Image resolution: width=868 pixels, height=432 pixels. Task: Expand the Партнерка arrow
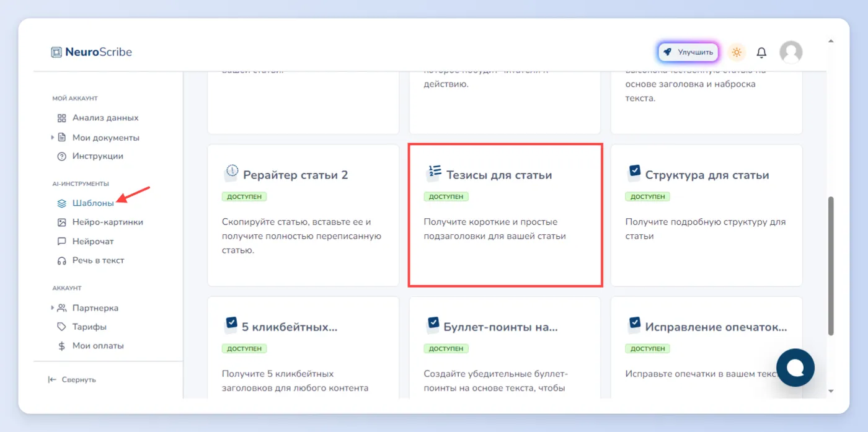click(x=53, y=307)
